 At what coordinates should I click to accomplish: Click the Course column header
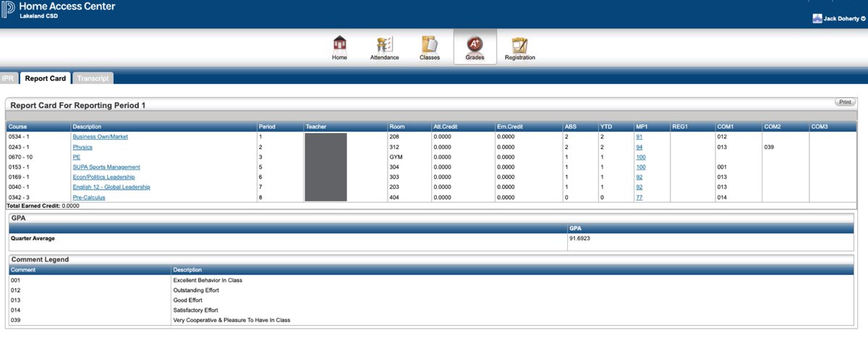click(x=38, y=126)
